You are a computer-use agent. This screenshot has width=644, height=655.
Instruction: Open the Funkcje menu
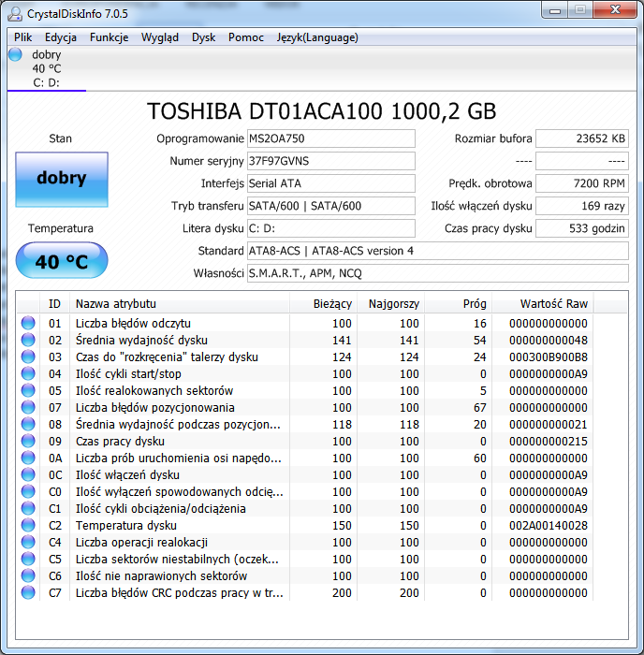(x=110, y=37)
